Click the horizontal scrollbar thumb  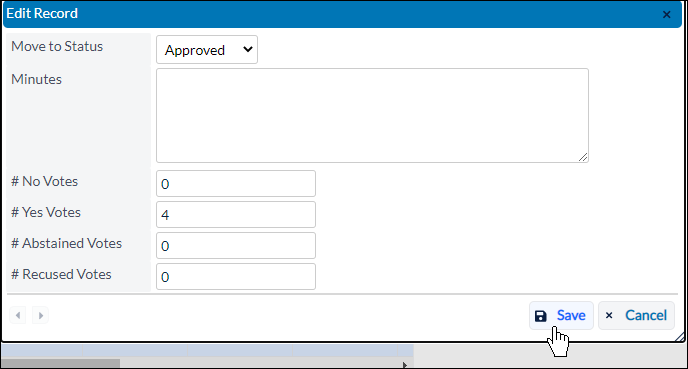[61, 364]
